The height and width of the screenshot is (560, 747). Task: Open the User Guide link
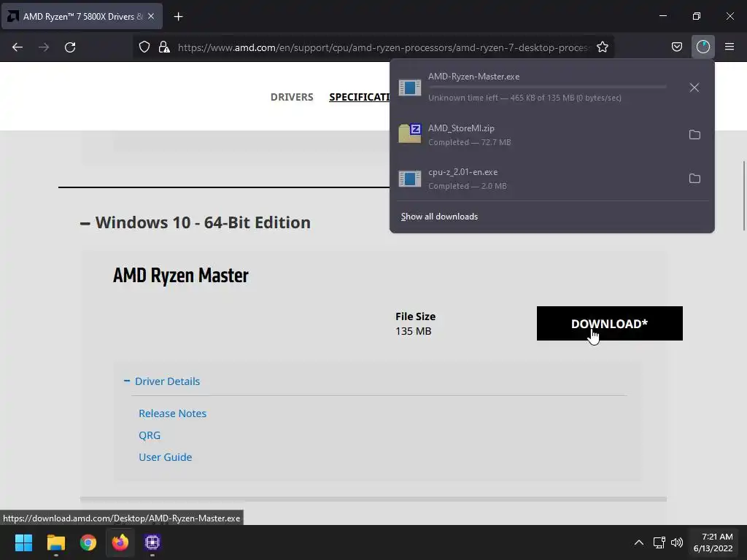click(x=166, y=457)
